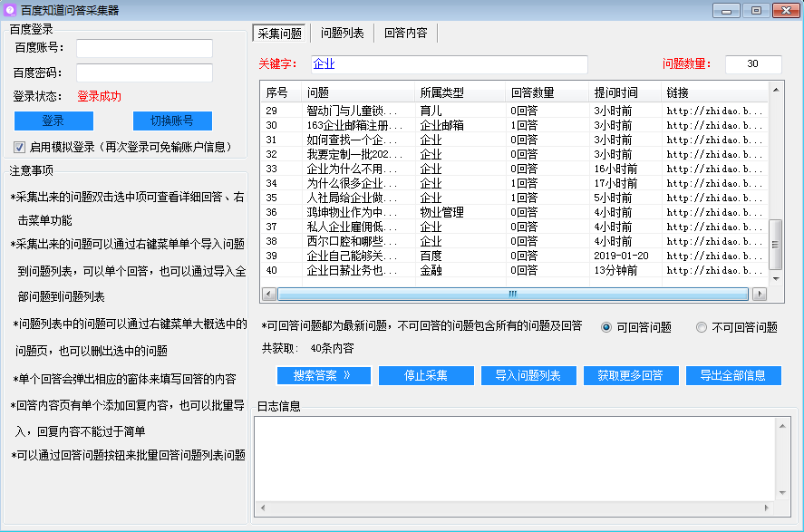This screenshot has width=804, height=532.
Task: Click the table's vertical scrollbar thumb
Action: click(x=776, y=245)
